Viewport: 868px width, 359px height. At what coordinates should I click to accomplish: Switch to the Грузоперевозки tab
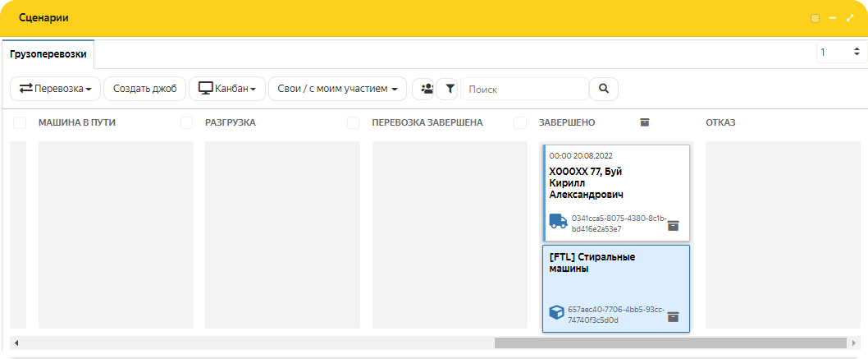pyautogui.click(x=48, y=54)
